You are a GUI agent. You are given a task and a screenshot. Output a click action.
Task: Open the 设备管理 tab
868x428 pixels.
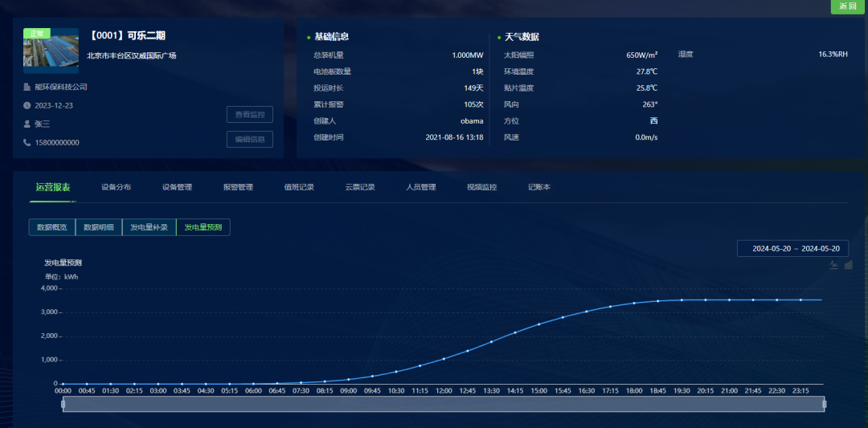pyautogui.click(x=177, y=187)
